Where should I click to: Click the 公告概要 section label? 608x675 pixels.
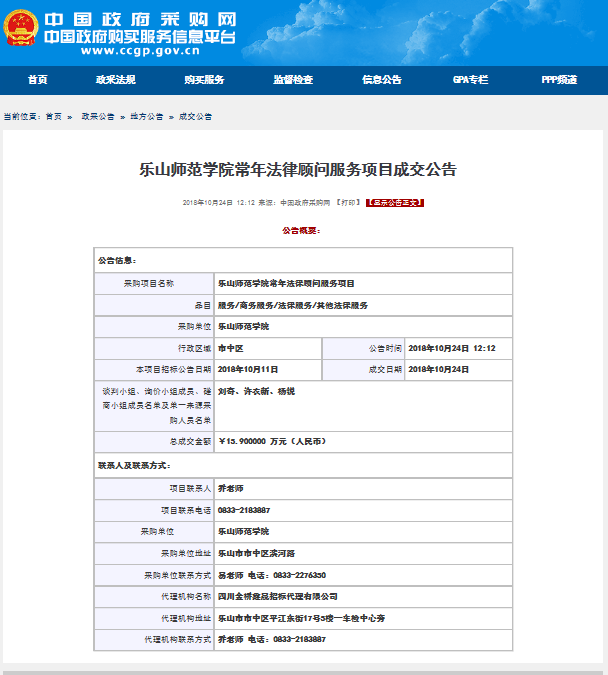300,230
